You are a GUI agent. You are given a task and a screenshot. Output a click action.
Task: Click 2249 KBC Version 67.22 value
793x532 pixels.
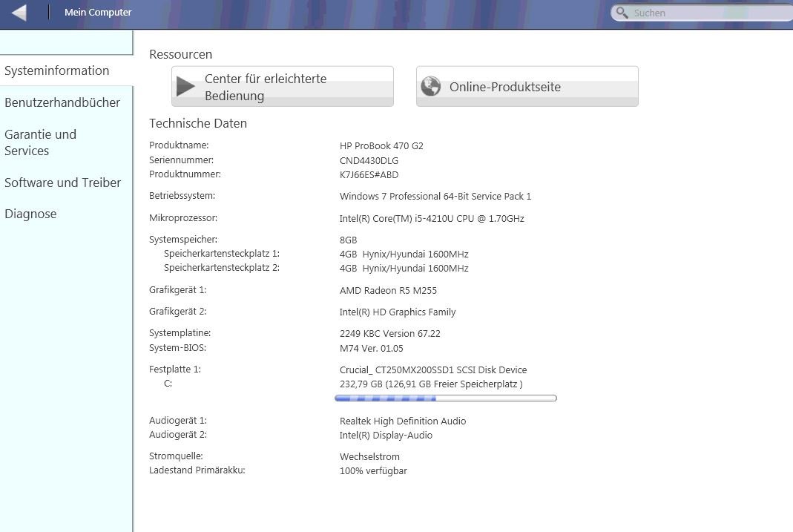[x=390, y=334]
